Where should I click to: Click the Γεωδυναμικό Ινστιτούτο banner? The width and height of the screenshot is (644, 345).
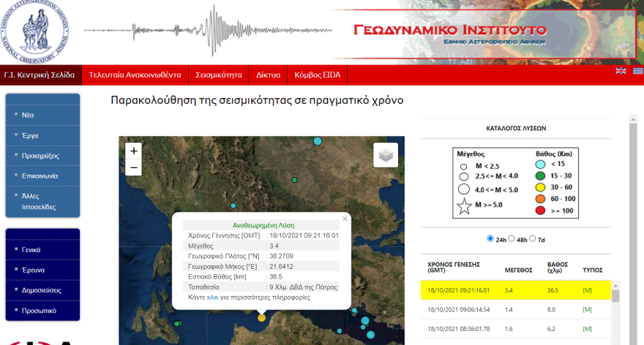[x=484, y=34]
